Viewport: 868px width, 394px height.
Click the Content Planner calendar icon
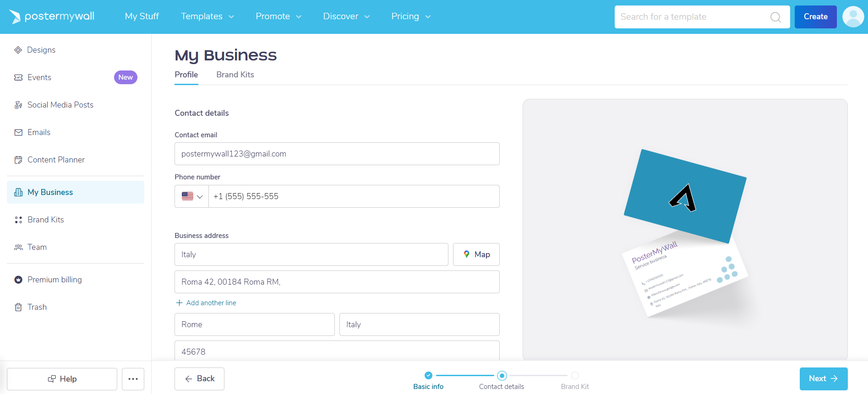pos(18,160)
